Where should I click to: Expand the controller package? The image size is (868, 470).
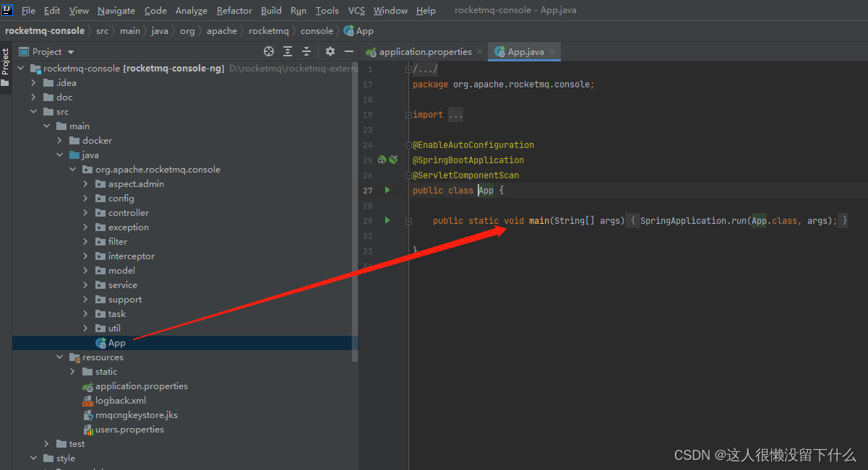(86, 213)
